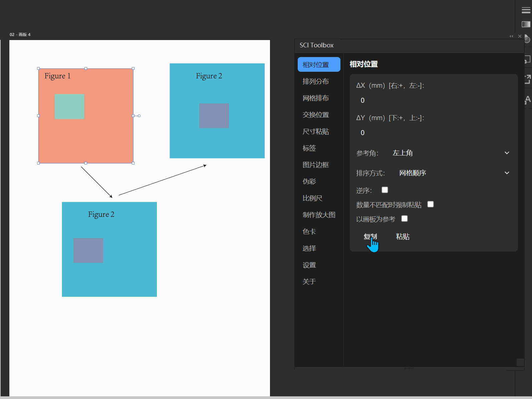Check the 以画板为参考 option
This screenshot has height=399, width=532.
(x=405, y=219)
